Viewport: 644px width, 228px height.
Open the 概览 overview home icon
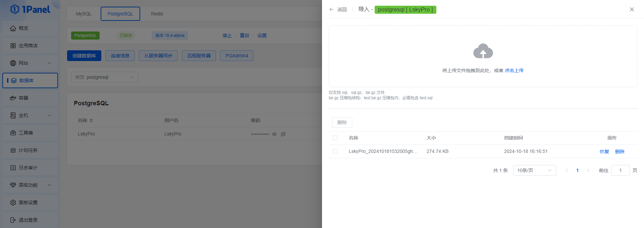tap(13, 28)
